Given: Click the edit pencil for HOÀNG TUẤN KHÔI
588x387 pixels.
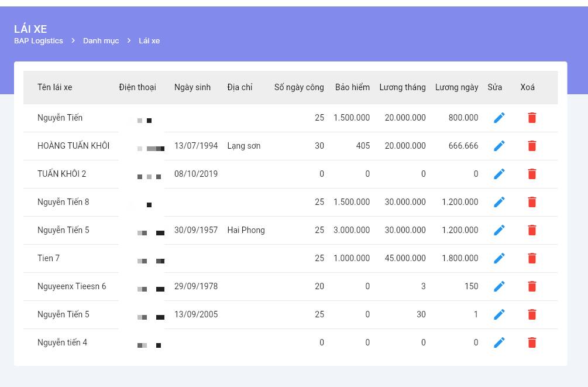Looking at the screenshot, I should [499, 146].
